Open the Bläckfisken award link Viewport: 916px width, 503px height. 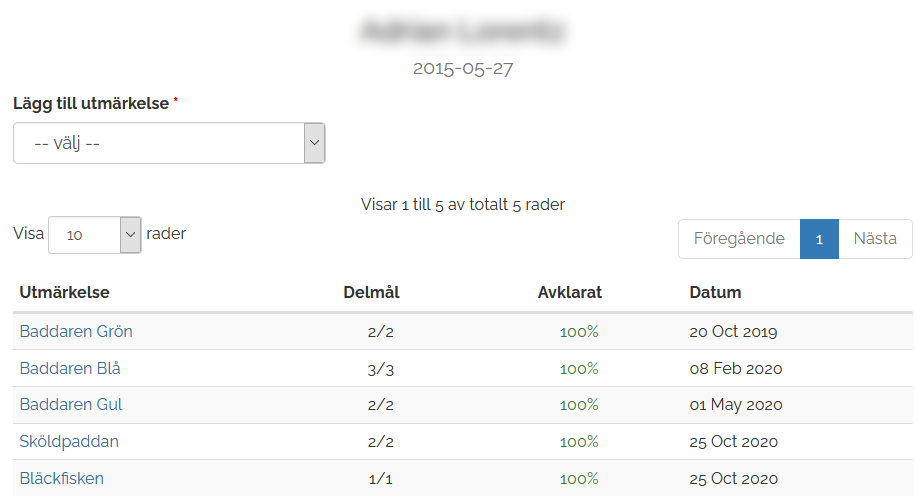pyautogui.click(x=61, y=478)
